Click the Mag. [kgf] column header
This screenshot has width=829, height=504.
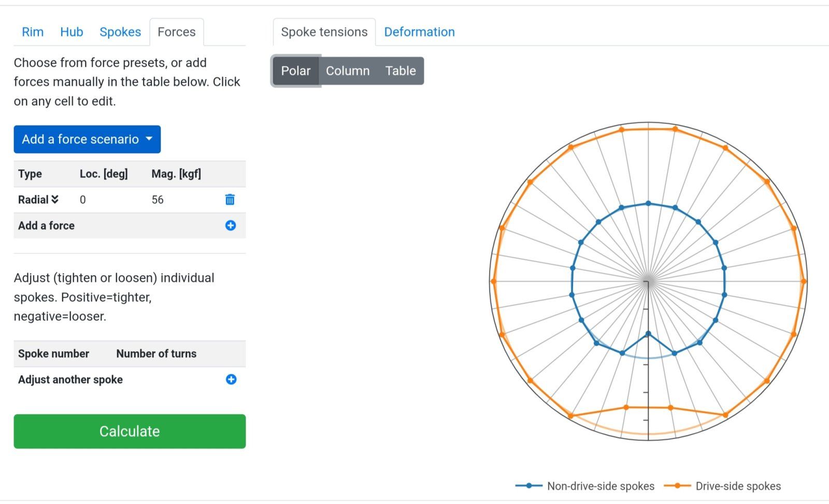click(x=176, y=174)
